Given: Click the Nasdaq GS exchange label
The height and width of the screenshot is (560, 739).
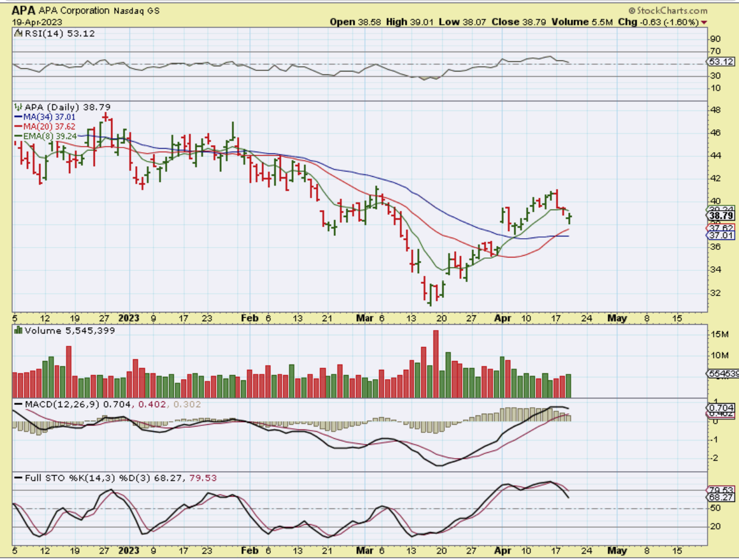Looking at the screenshot, I should click(x=136, y=11).
